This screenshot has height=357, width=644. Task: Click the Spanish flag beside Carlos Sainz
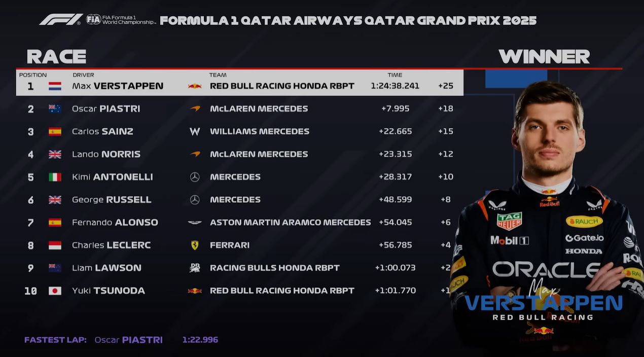(55, 131)
